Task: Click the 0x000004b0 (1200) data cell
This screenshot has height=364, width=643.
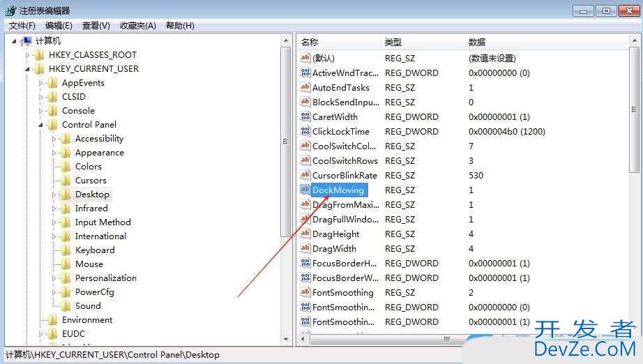Action: pyautogui.click(x=507, y=132)
